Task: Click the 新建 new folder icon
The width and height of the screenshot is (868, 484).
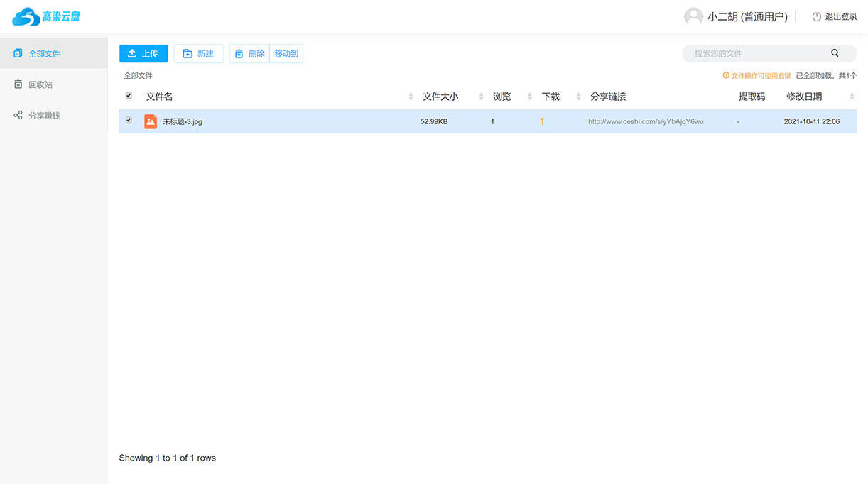Action: coord(188,53)
